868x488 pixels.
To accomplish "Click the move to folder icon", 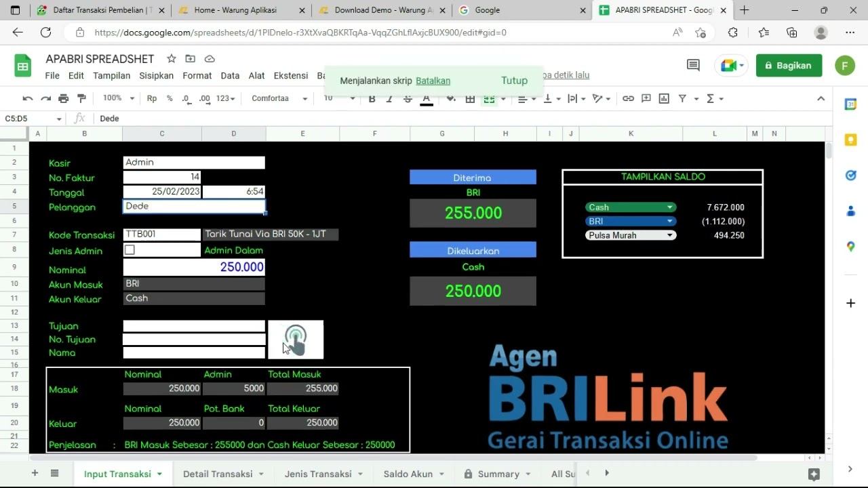I will tap(191, 59).
